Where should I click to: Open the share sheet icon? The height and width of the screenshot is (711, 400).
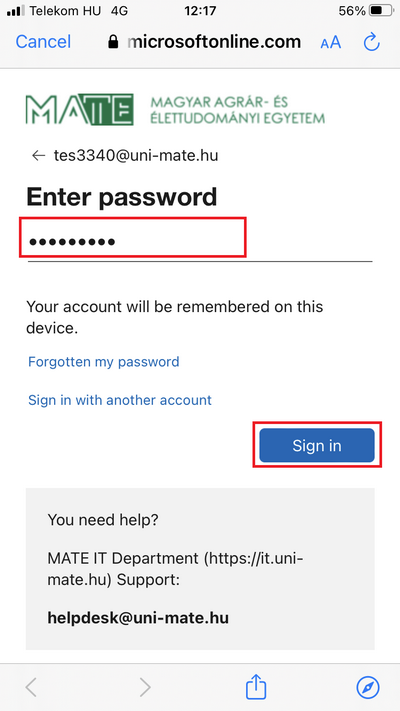(256, 687)
